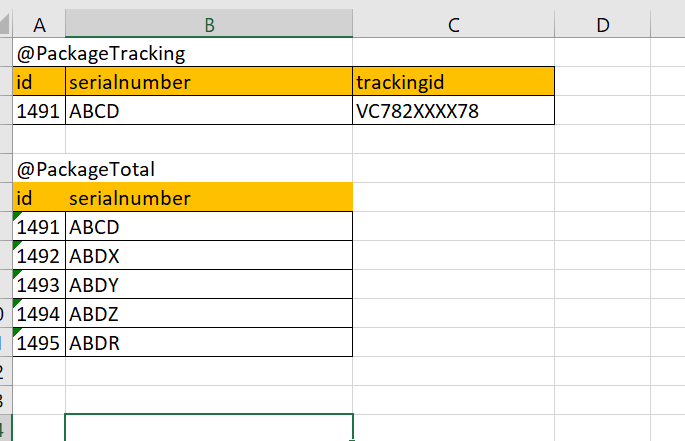Viewport: 685px width, 441px height.
Task: Click serialnumber header under @PackageTracking
Action: (209, 82)
